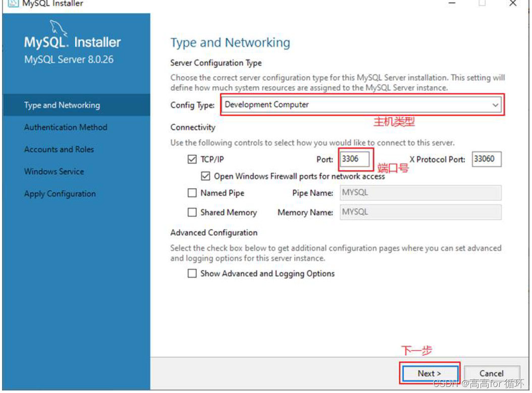532x393 pixels.
Task: Click the Pipe Name field
Action: [420, 193]
